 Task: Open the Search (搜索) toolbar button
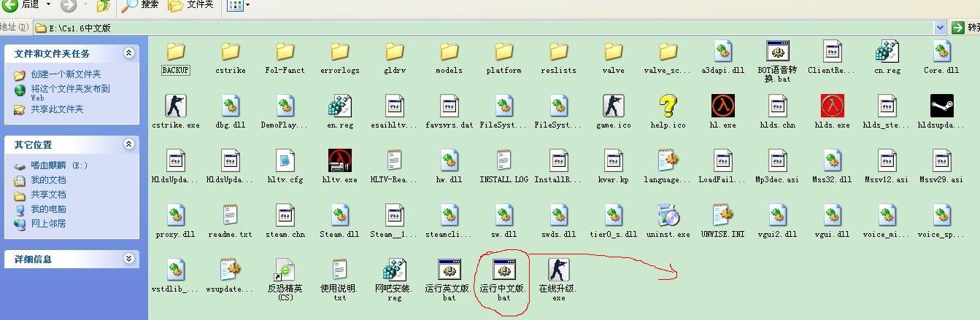pos(141,5)
